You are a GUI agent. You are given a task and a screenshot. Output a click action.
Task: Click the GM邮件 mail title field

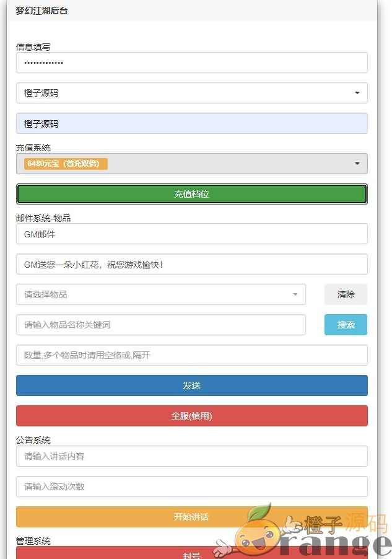[x=191, y=234]
